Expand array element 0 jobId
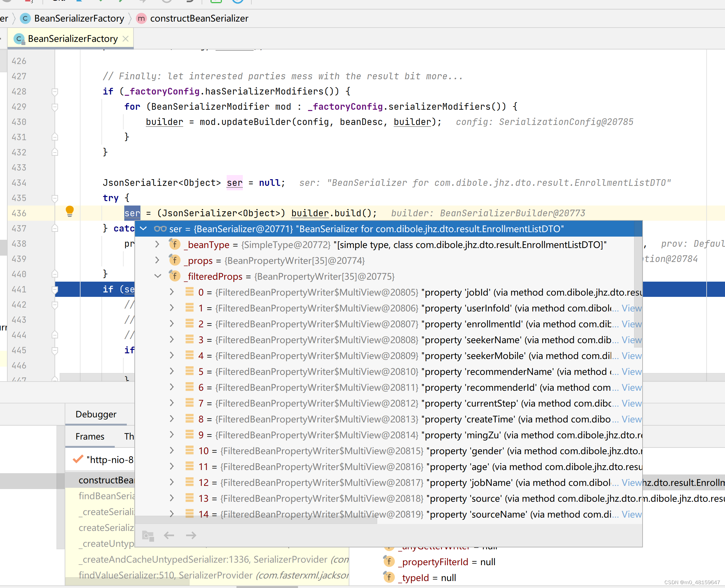The height and width of the screenshot is (588, 725). click(172, 292)
